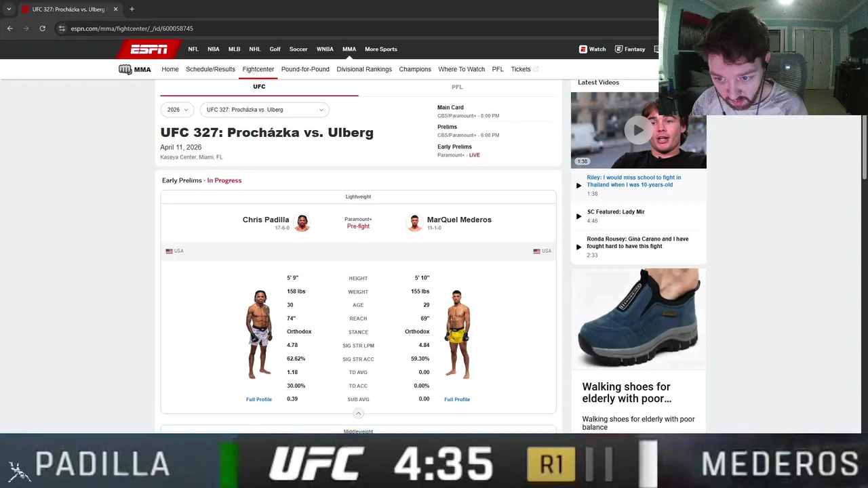This screenshot has width=868, height=488.
Task: Open the MMA top menu item
Action: tap(349, 49)
